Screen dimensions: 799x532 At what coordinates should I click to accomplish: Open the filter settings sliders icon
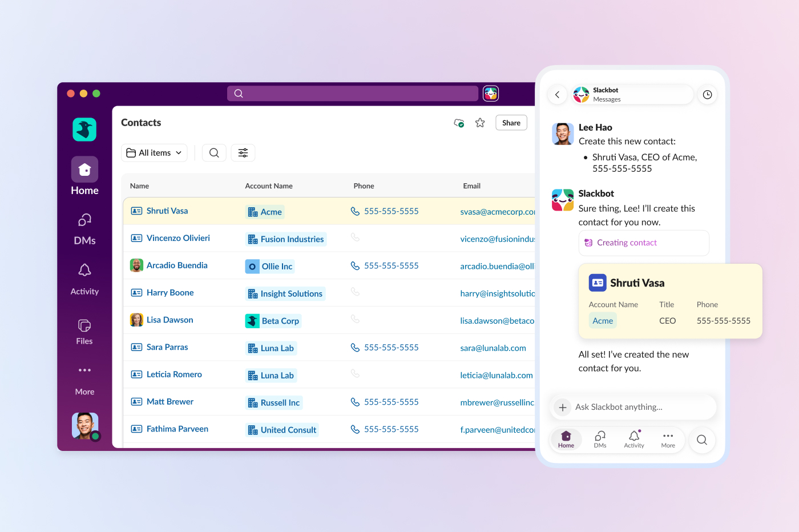coord(243,153)
